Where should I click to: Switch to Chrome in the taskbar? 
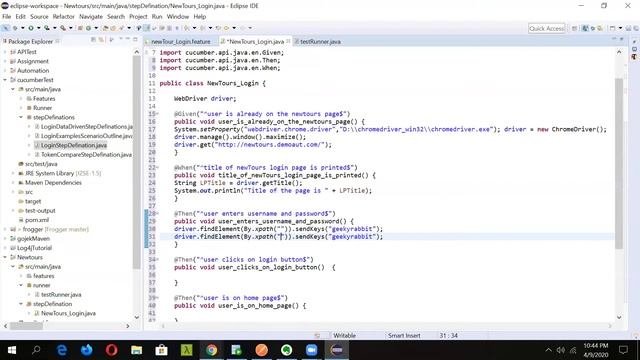point(211,350)
